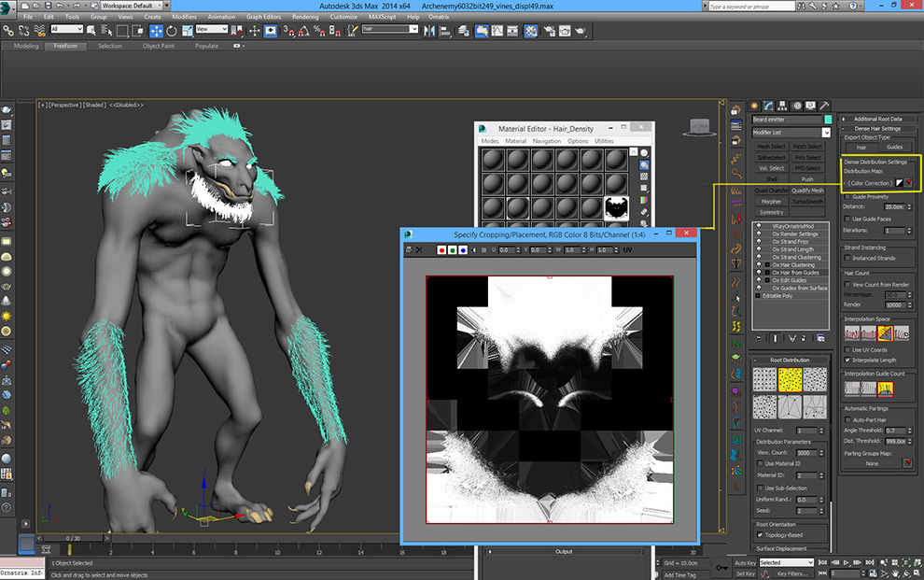Enable the Guide Proximity checkbox
The height and width of the screenshot is (580, 924).
[x=847, y=197]
